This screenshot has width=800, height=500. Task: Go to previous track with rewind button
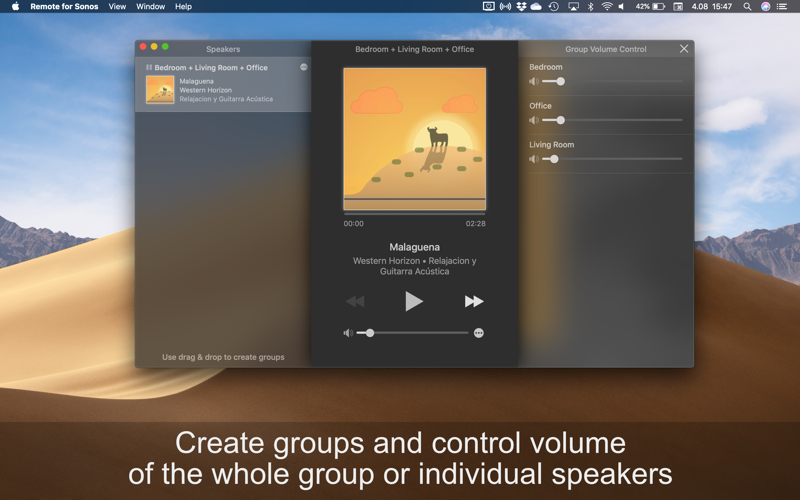pos(355,301)
